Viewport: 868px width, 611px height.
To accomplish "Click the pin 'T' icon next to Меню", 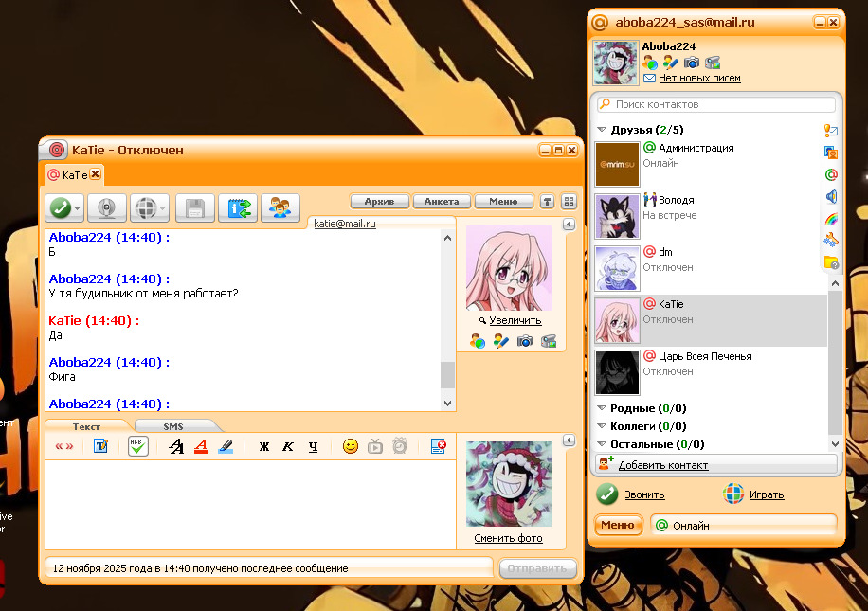I will 547,202.
